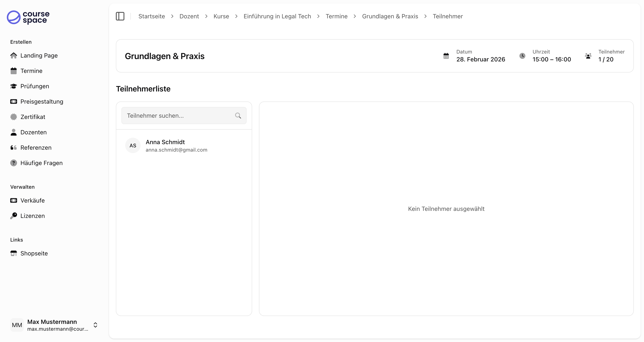
Task: Click the Zertifikat badge icon
Action: pyautogui.click(x=13, y=117)
